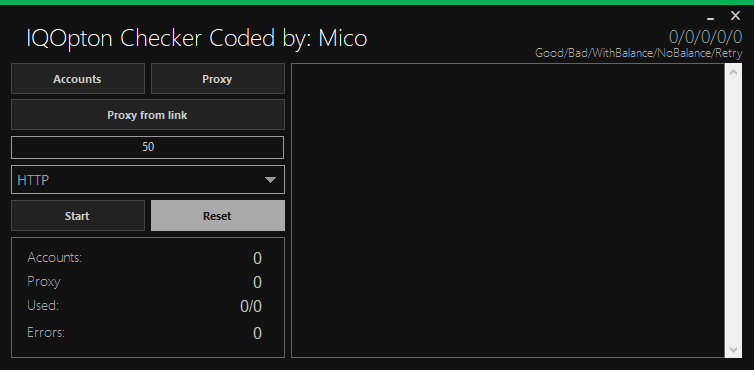Viewport: 754px width, 370px height.
Task: Click the Good/Bad/WithBalance/NoBalance/Retry legend text
Action: [x=639, y=53]
